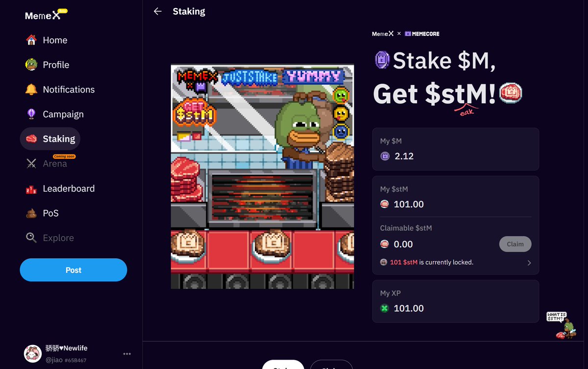Open the MEMECORE partner logo link
588x369 pixels.
422,34
